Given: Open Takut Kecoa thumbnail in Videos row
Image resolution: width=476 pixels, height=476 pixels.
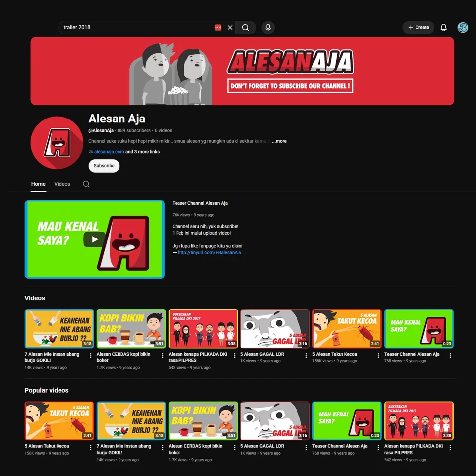Looking at the screenshot, I should click(347, 329).
